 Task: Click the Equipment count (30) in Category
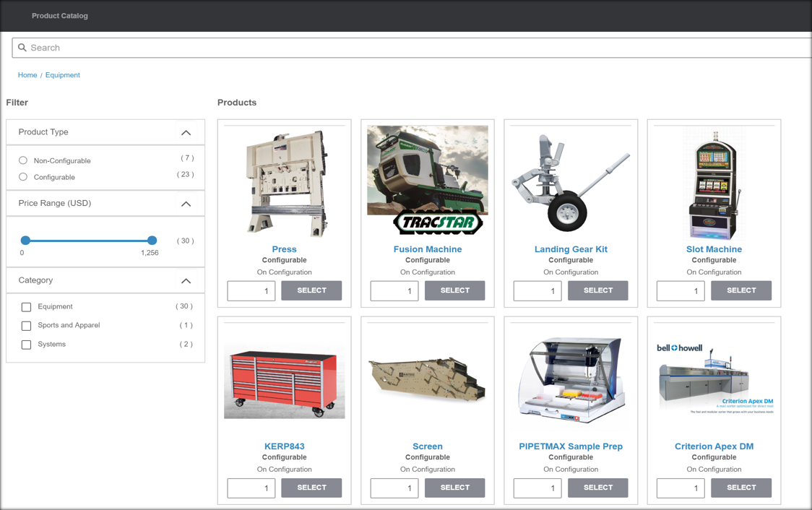(x=183, y=306)
